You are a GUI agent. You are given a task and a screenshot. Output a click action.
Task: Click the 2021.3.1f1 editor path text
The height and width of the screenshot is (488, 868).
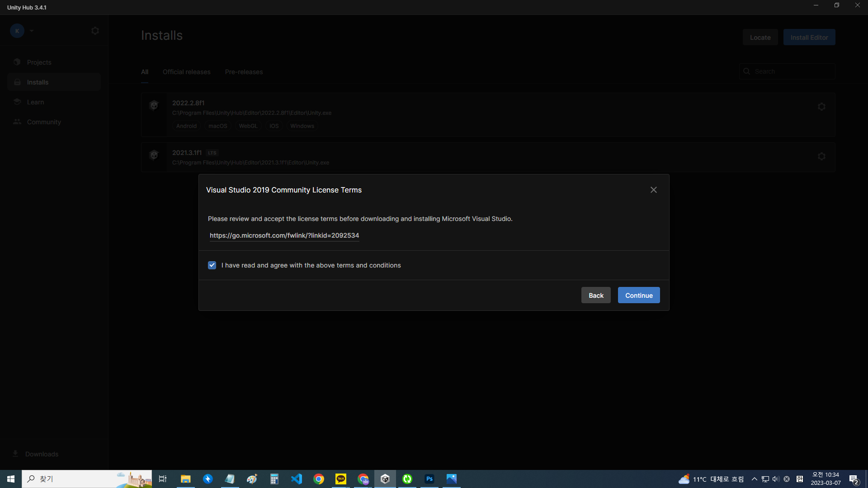tap(250, 163)
